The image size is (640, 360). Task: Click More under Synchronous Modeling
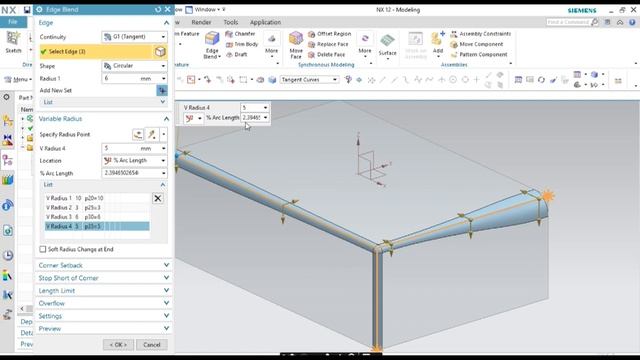pos(365,44)
